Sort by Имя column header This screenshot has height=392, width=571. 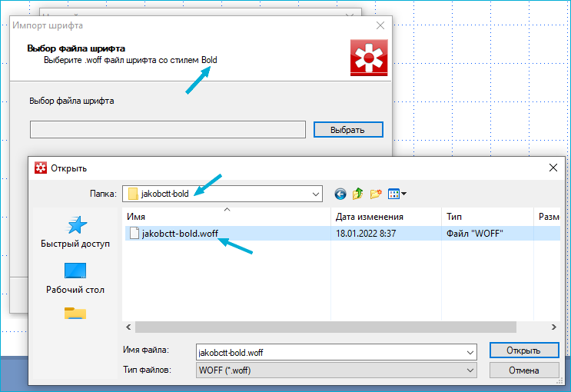click(227, 217)
